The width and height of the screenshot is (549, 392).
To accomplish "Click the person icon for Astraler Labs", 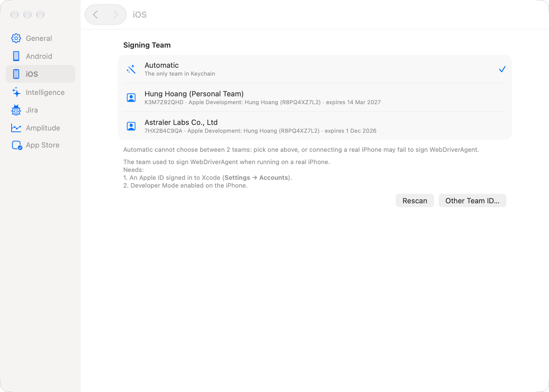I will [x=131, y=126].
